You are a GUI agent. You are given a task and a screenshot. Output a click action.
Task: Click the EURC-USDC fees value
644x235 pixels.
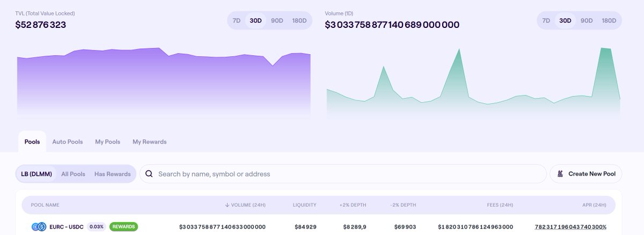475,227
